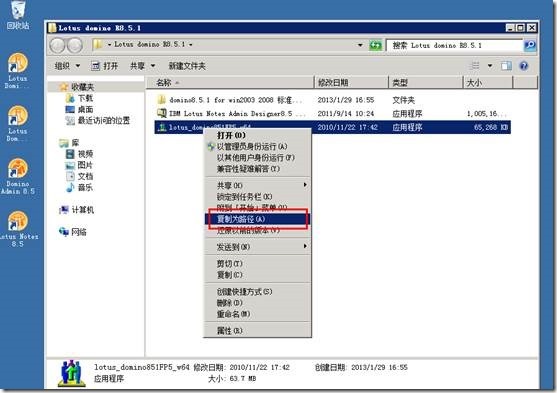Choose 属性(R) in context menu
Viewport: 557px width, 393px height.
click(258, 330)
